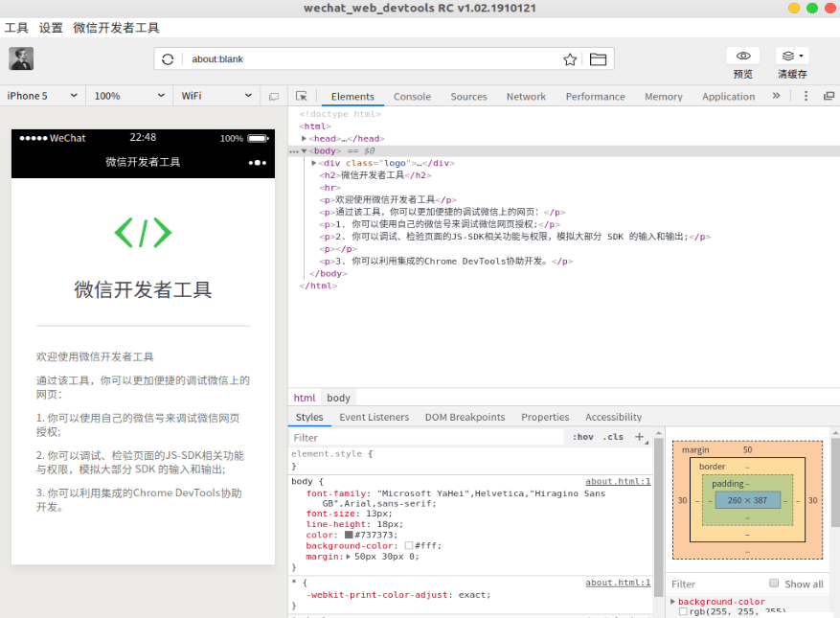The image size is (840, 618).
Task: Bookmark page with the star icon
Action: [x=570, y=59]
